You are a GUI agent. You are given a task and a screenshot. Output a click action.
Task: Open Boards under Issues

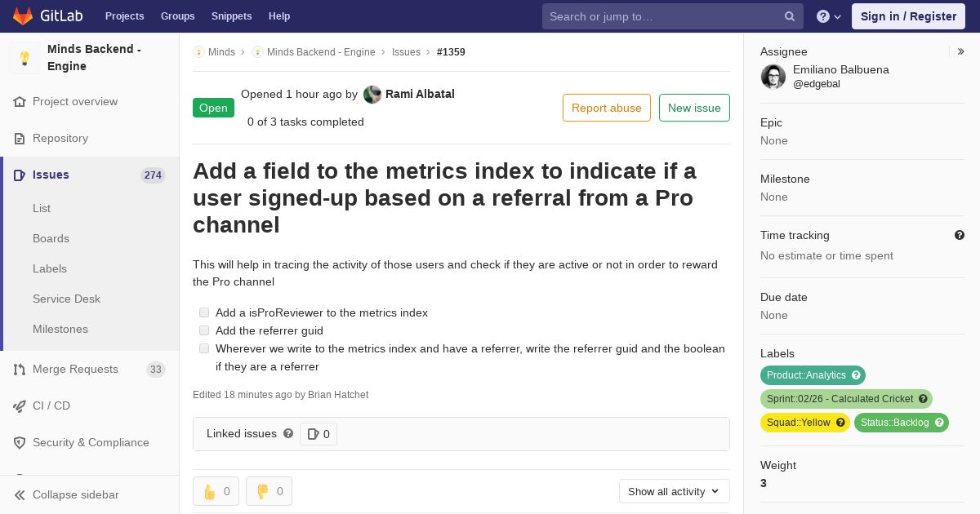(x=51, y=238)
